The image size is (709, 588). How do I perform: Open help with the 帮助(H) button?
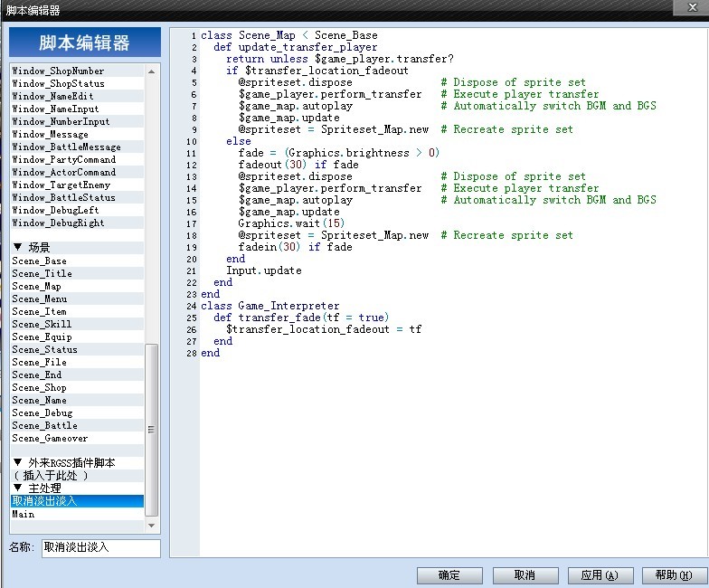coord(675,575)
